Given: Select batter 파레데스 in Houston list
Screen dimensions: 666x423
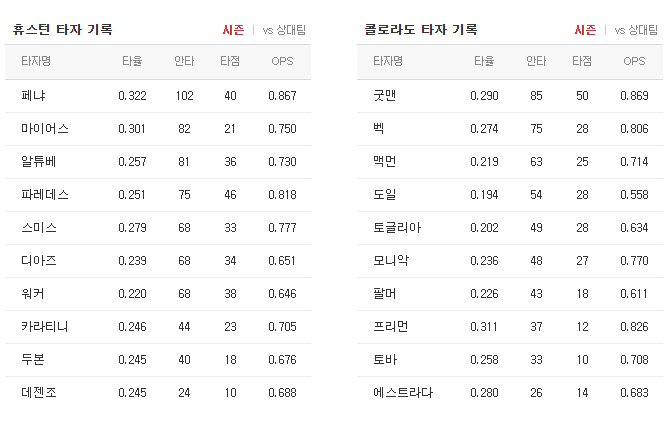Looking at the screenshot, I should tap(45, 195).
